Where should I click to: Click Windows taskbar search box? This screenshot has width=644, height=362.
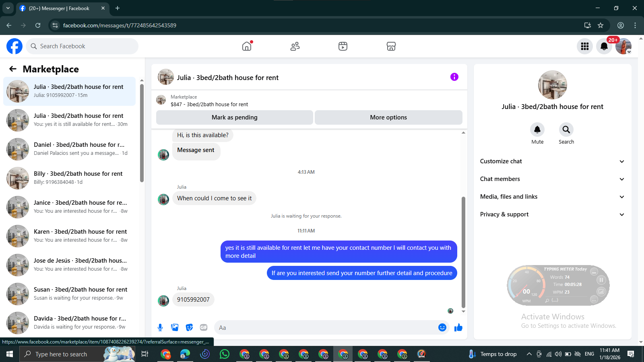point(77,354)
